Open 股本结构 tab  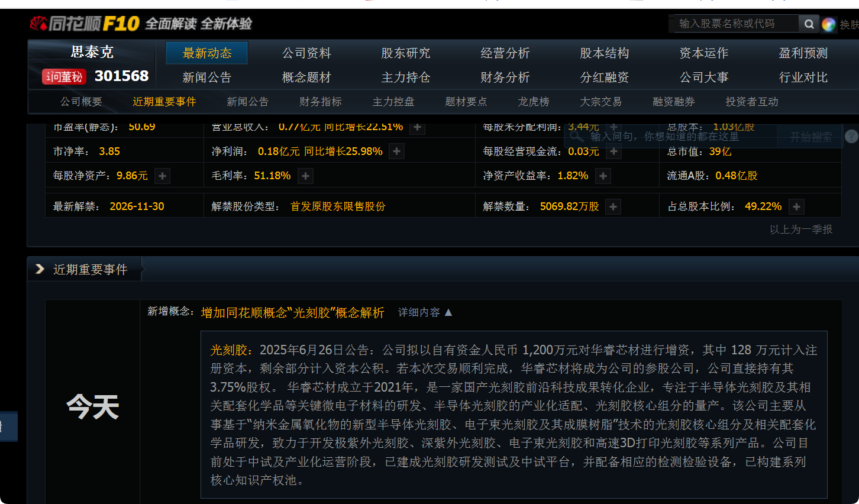point(605,53)
